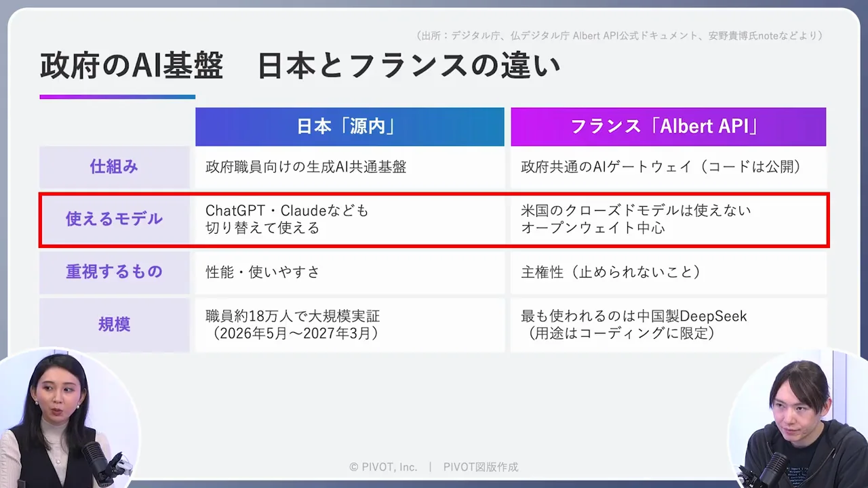Click the 政府共通のAIゲートウェイ cell
Viewport: 868px width, 488px height.
668,167
